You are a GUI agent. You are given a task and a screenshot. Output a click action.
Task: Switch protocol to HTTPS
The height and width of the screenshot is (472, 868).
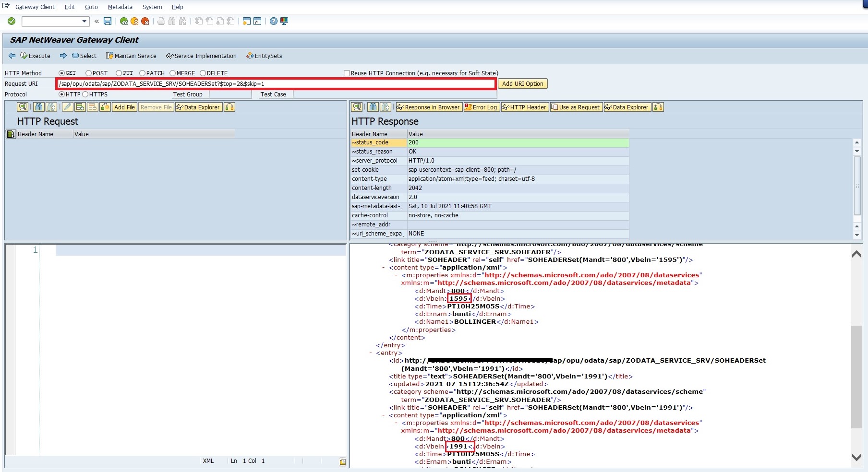click(85, 94)
